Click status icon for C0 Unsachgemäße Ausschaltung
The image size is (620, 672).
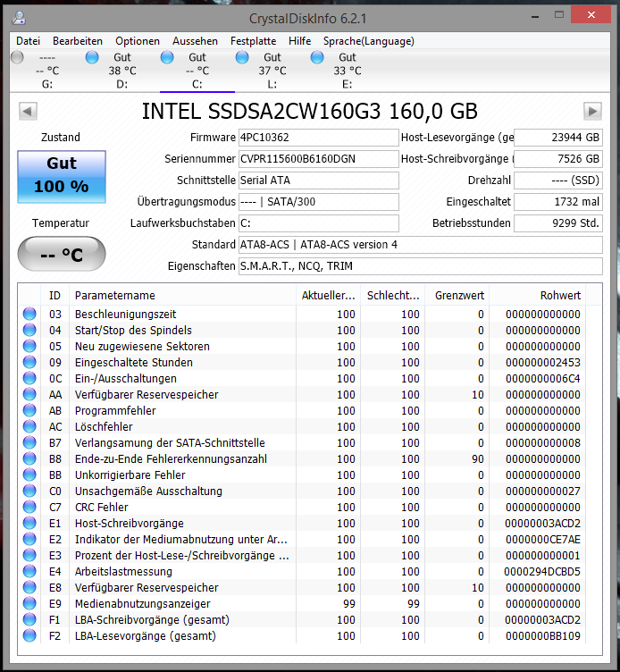(29, 491)
